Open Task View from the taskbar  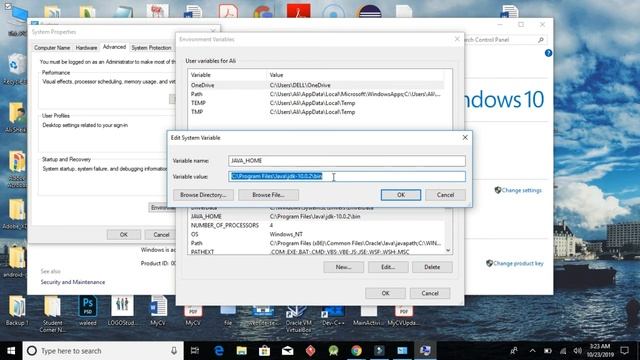click(195, 351)
